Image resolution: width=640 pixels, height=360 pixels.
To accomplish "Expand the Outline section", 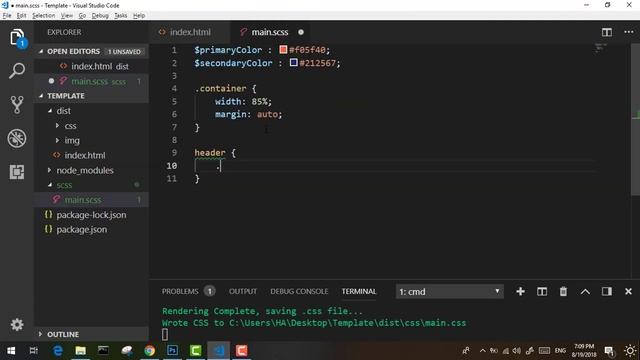I will [x=40, y=334].
